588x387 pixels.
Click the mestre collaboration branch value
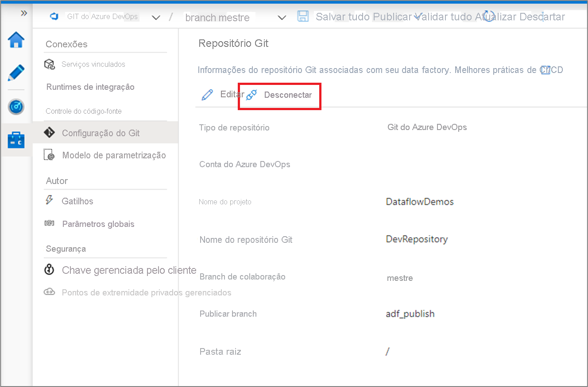click(x=400, y=278)
